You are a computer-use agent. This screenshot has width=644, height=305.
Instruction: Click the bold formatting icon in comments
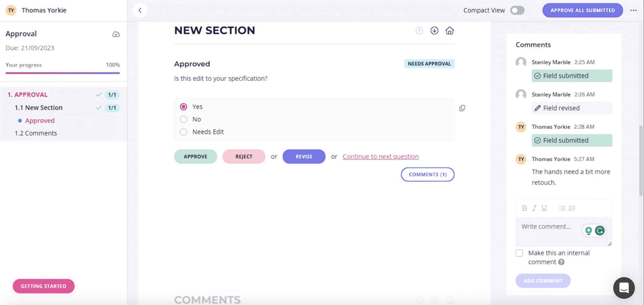coord(525,208)
